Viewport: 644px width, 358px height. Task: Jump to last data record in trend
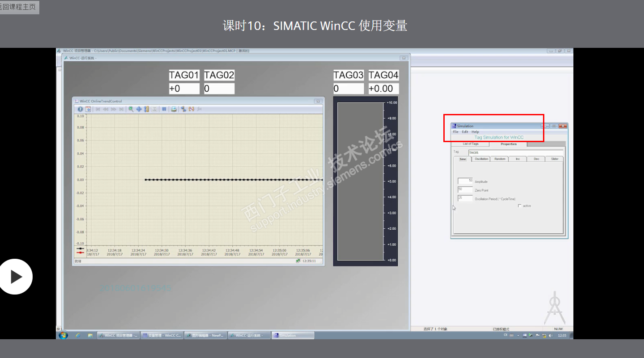(121, 109)
